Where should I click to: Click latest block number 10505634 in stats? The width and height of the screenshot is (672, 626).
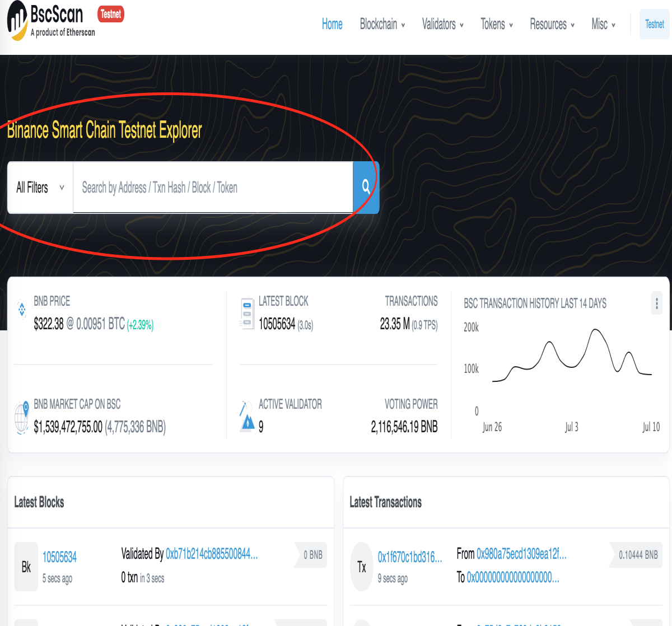coord(277,324)
